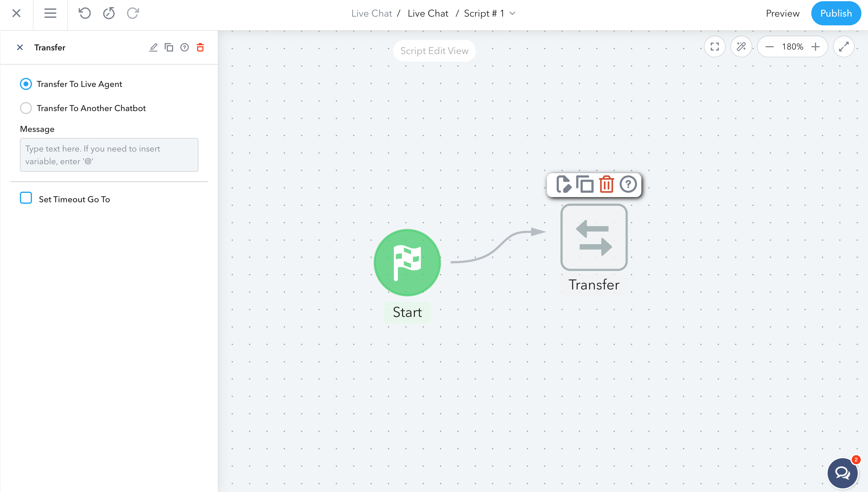Select Transfer To Another Chatbot option
This screenshot has width=868, height=492.
pos(26,108)
